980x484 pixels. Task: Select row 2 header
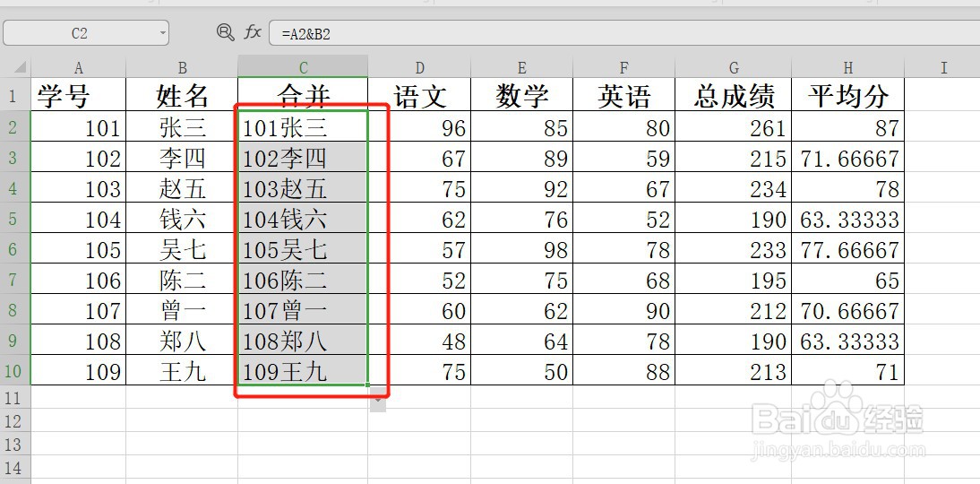(x=15, y=127)
